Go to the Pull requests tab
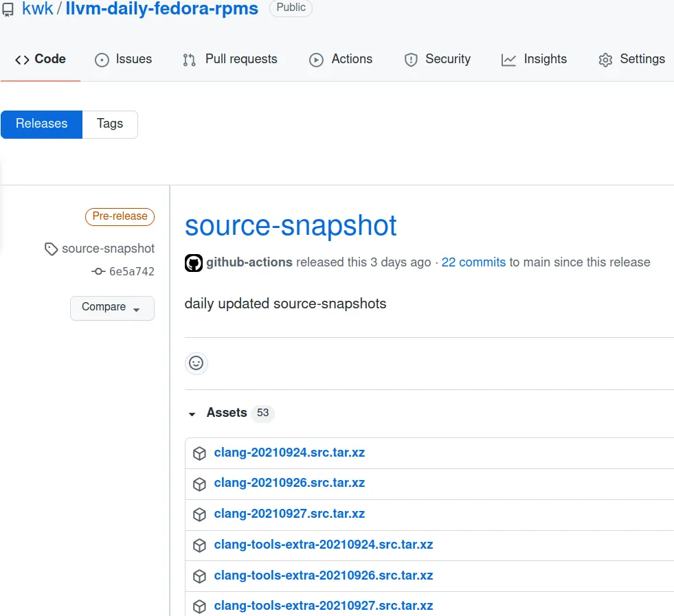 (x=230, y=60)
